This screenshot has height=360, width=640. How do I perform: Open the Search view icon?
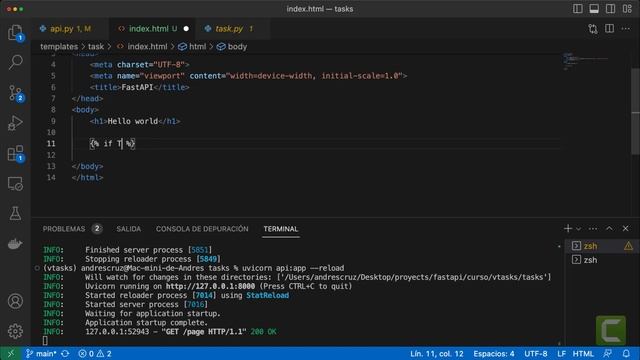click(16, 62)
